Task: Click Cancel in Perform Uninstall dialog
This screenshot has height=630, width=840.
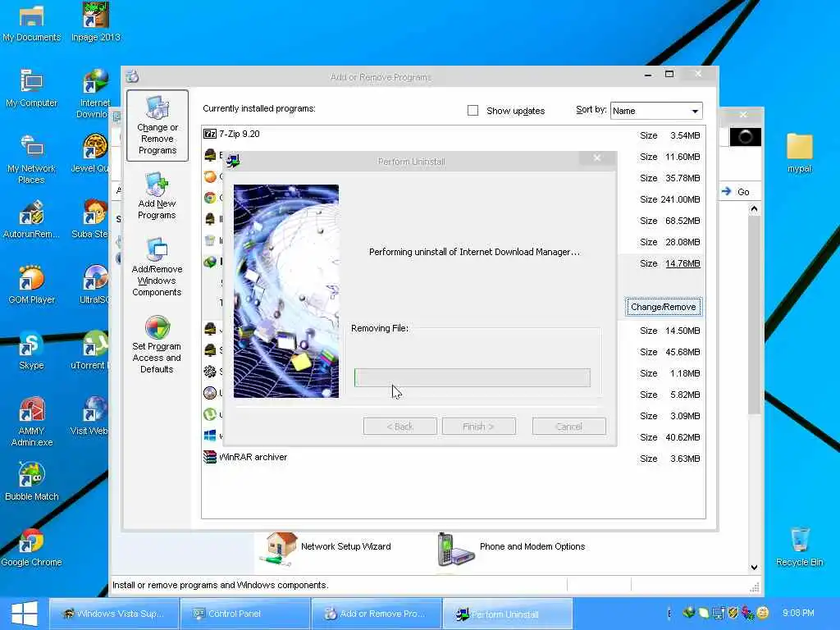Action: coord(569,427)
